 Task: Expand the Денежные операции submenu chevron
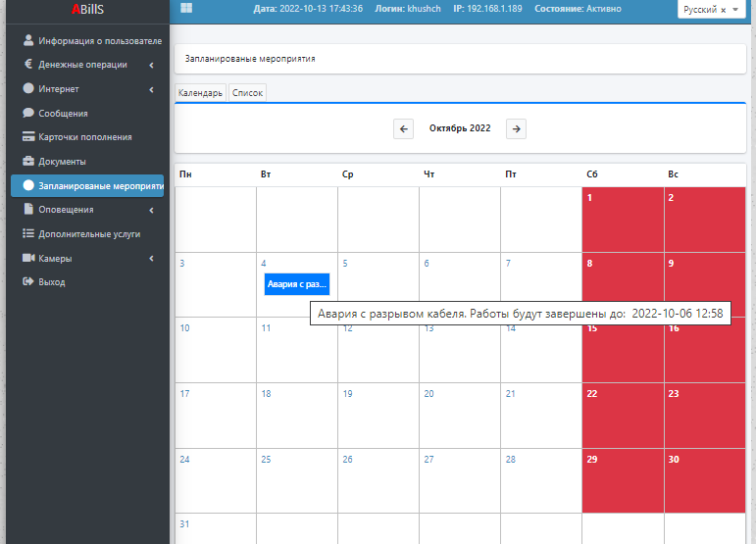coord(152,66)
